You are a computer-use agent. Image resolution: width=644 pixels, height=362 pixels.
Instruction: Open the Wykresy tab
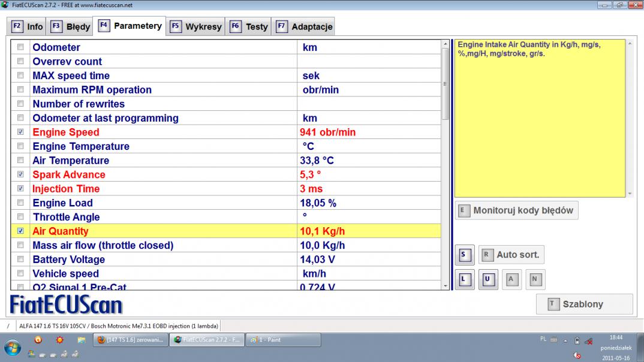click(196, 26)
